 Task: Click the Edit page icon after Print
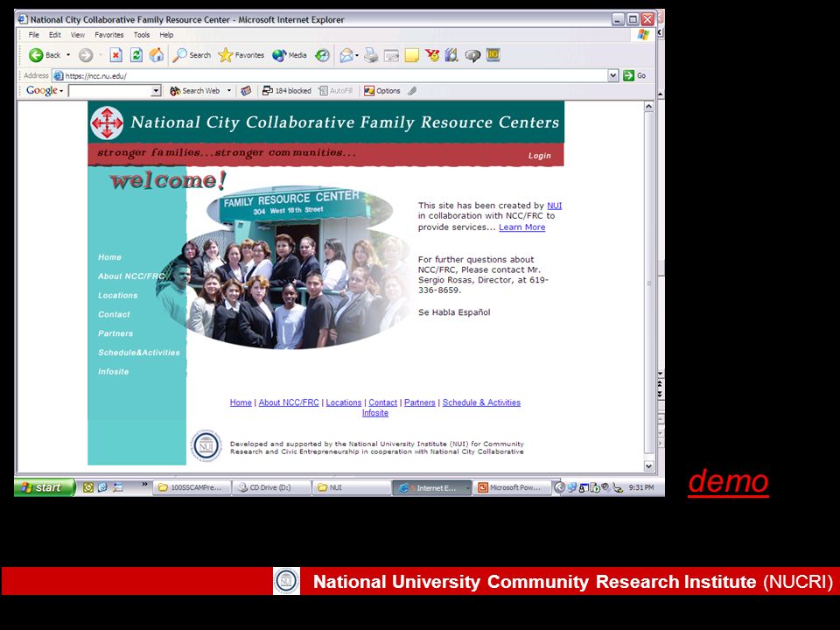[x=392, y=55]
